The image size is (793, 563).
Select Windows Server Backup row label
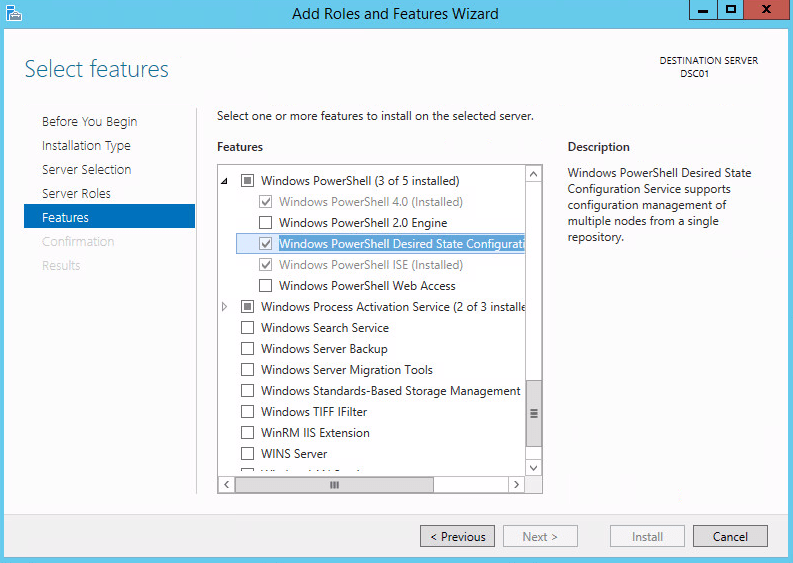coord(324,349)
